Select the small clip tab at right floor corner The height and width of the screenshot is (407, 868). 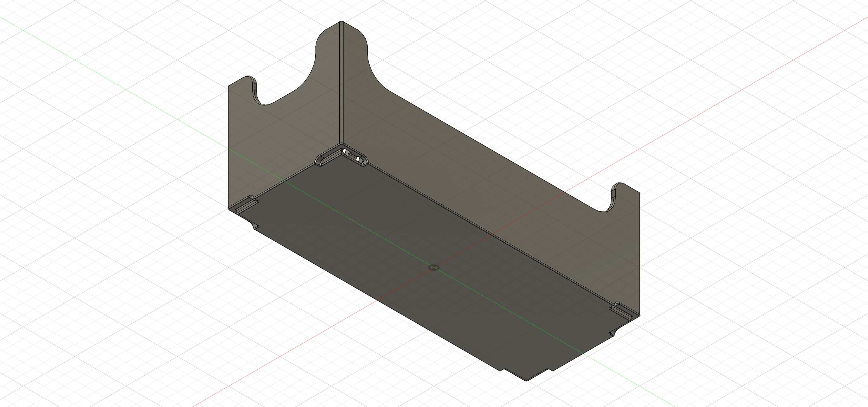[621, 312]
